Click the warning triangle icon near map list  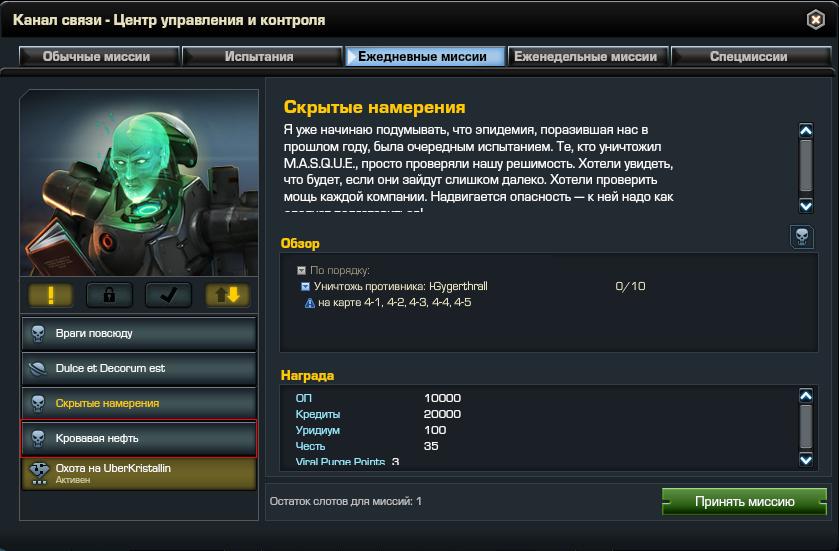(x=309, y=303)
